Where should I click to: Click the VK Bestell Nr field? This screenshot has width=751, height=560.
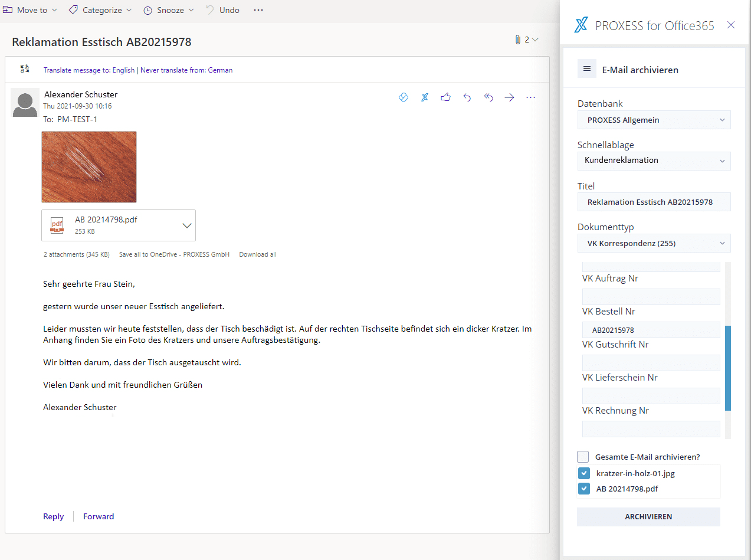click(x=651, y=330)
